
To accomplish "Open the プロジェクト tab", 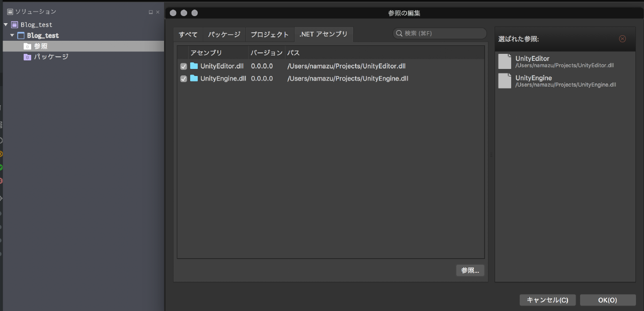I will [270, 34].
